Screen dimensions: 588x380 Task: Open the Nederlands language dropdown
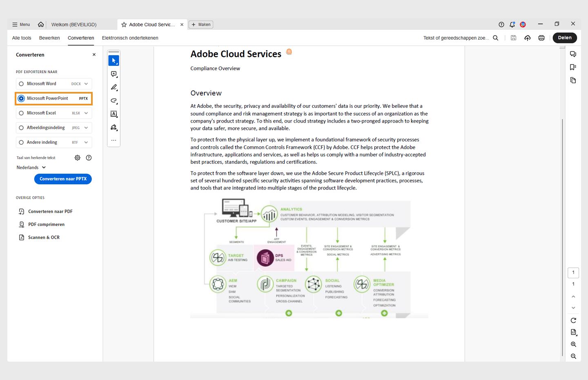[31, 167]
